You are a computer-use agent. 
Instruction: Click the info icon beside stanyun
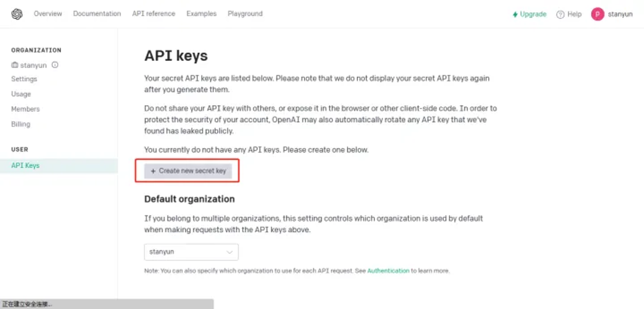coord(55,65)
